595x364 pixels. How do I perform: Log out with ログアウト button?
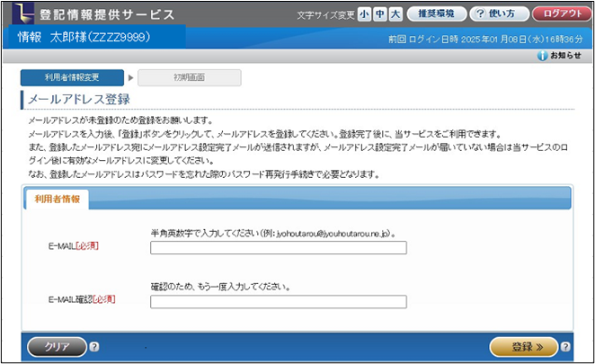(x=562, y=14)
